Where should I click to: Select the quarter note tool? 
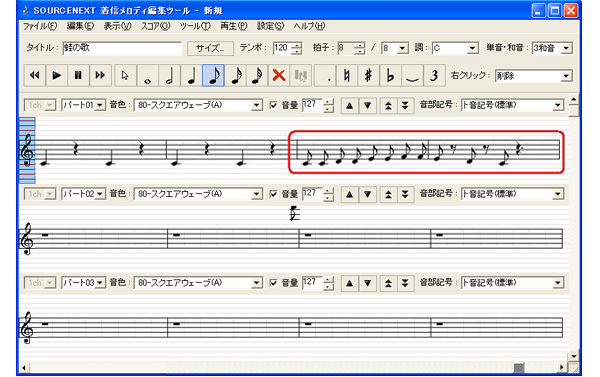[191, 75]
